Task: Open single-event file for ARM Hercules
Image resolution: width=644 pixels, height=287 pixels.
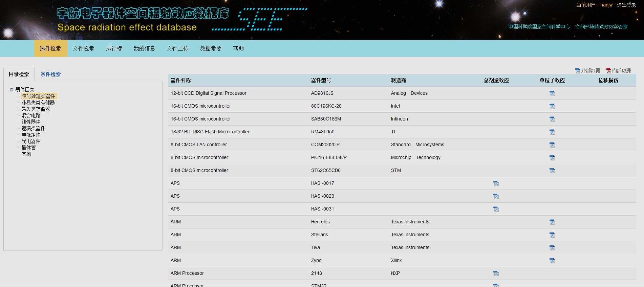Action: [x=552, y=222]
